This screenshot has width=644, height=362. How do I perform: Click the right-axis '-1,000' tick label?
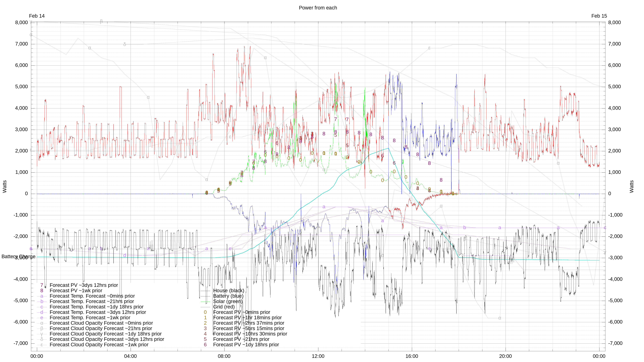click(x=615, y=215)
